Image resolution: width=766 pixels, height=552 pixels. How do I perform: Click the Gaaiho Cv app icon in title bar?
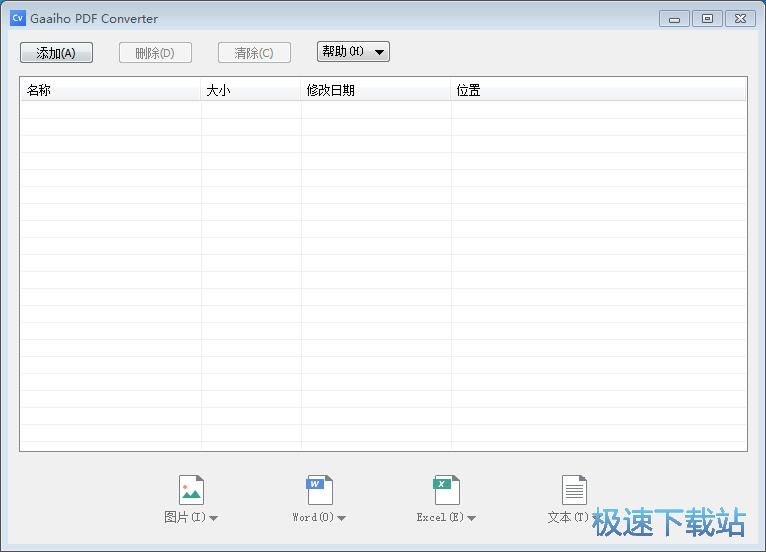click(x=18, y=18)
